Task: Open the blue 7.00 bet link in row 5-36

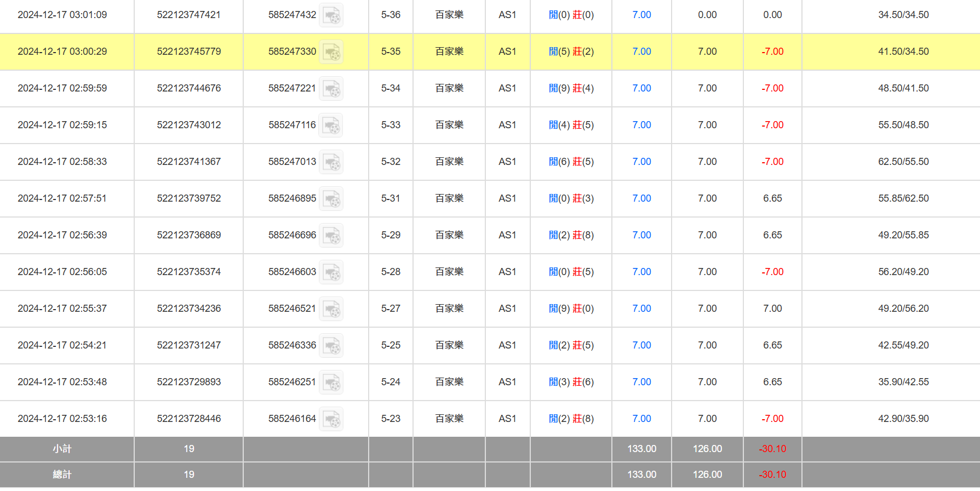Action: click(641, 15)
